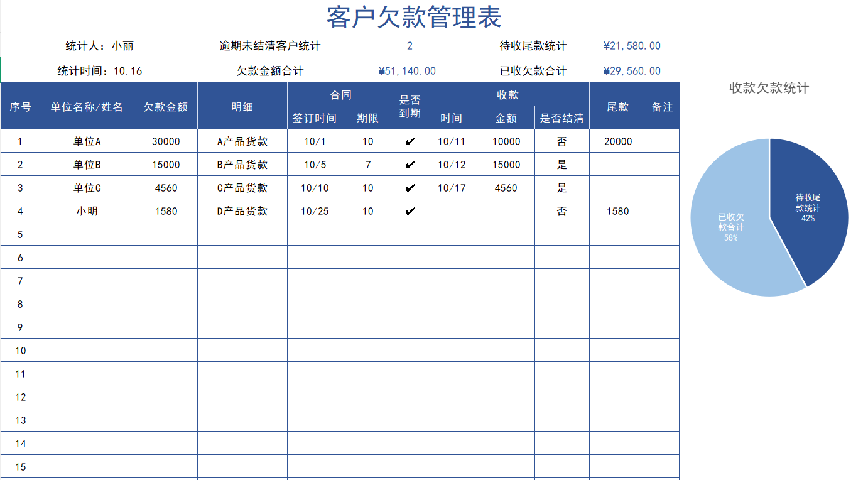
Task: Click the 单位名称/姓名 column header
Action: (87, 106)
